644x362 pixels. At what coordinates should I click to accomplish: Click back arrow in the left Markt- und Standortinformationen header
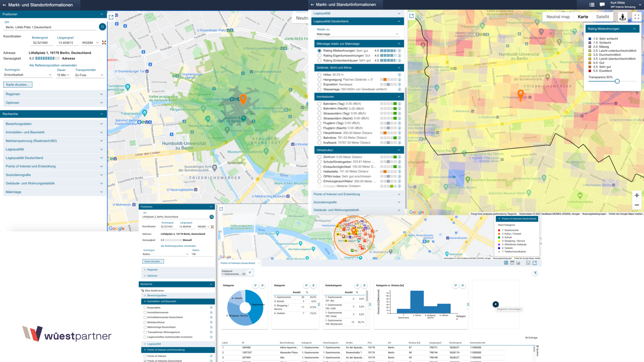[x=4, y=5]
